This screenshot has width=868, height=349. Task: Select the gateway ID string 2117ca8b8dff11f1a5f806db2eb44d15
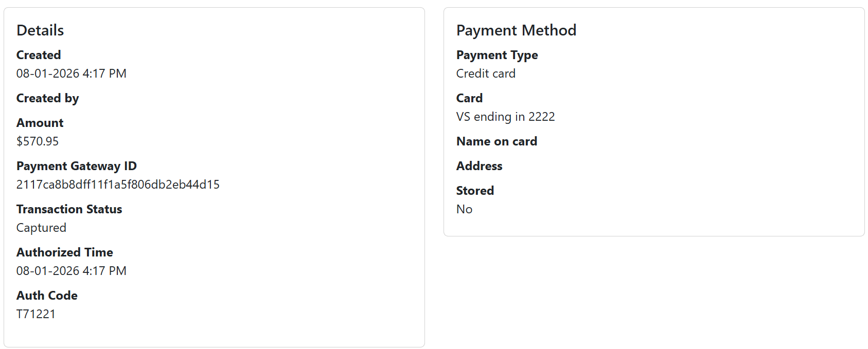[x=118, y=185]
